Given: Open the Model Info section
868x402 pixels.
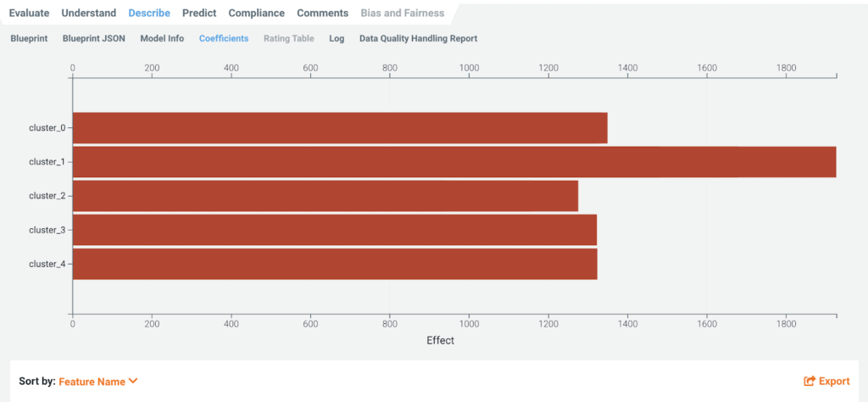Looking at the screenshot, I should pyautogui.click(x=162, y=38).
